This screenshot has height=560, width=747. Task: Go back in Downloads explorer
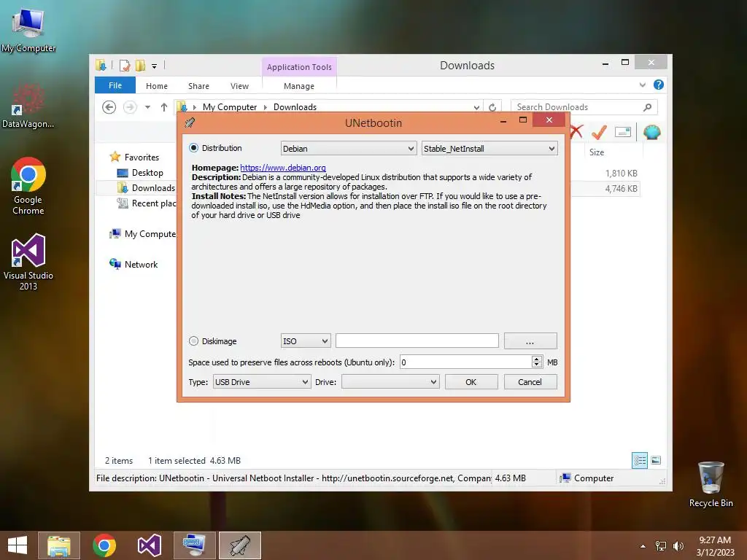[109, 107]
